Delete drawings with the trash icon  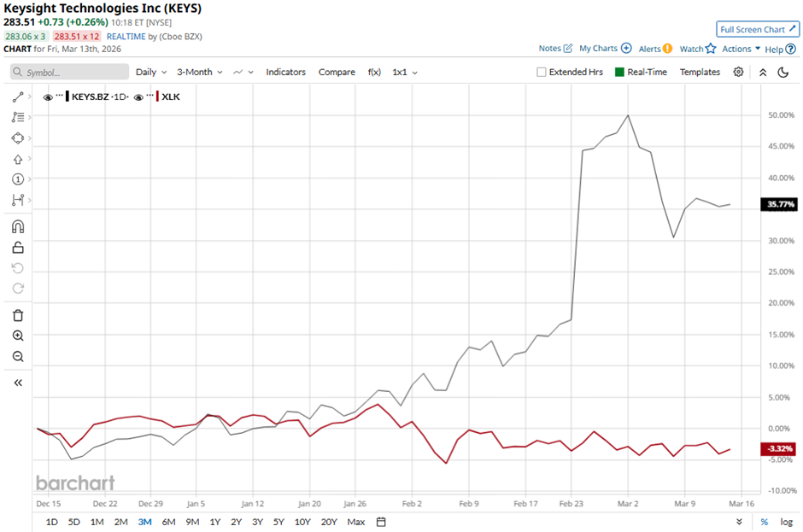[18, 315]
